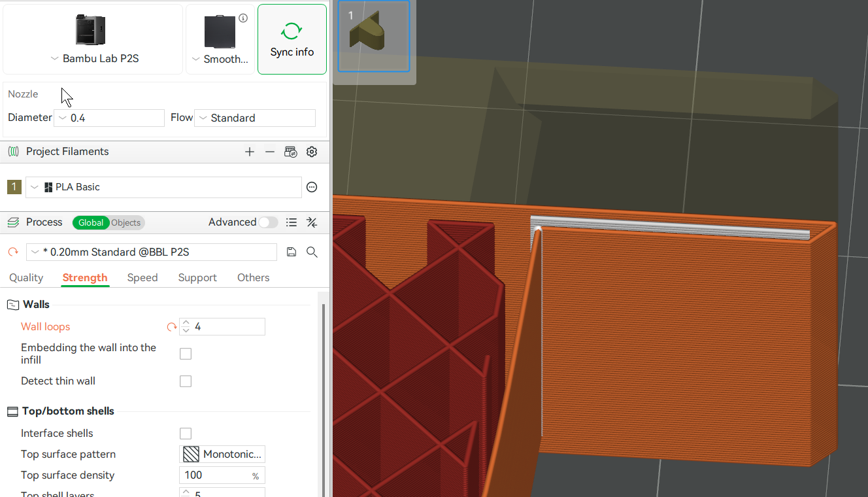Switch process scope to Global
This screenshot has width=868, height=497.
[x=91, y=222]
